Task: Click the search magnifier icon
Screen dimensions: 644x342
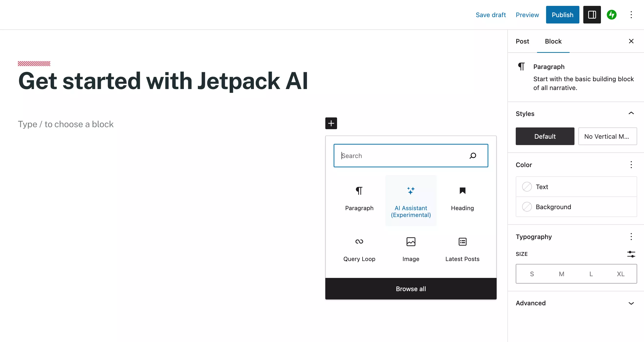Action: coord(473,156)
